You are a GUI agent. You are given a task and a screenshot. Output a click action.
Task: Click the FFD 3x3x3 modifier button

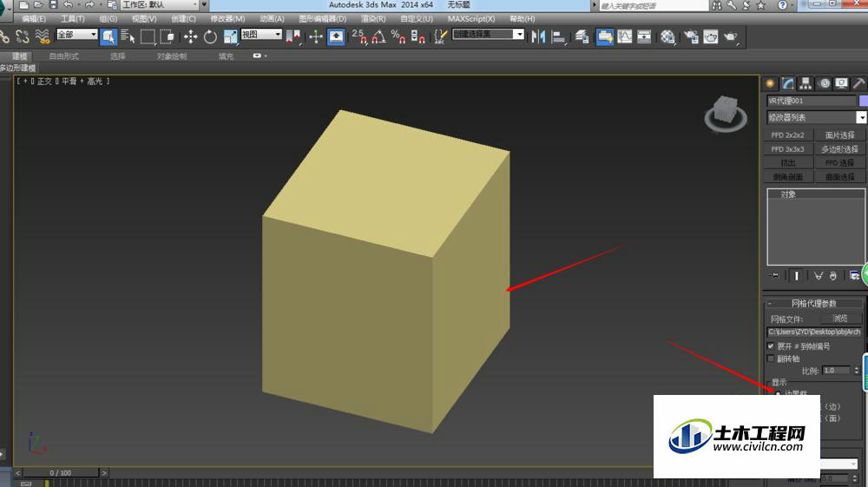click(788, 149)
